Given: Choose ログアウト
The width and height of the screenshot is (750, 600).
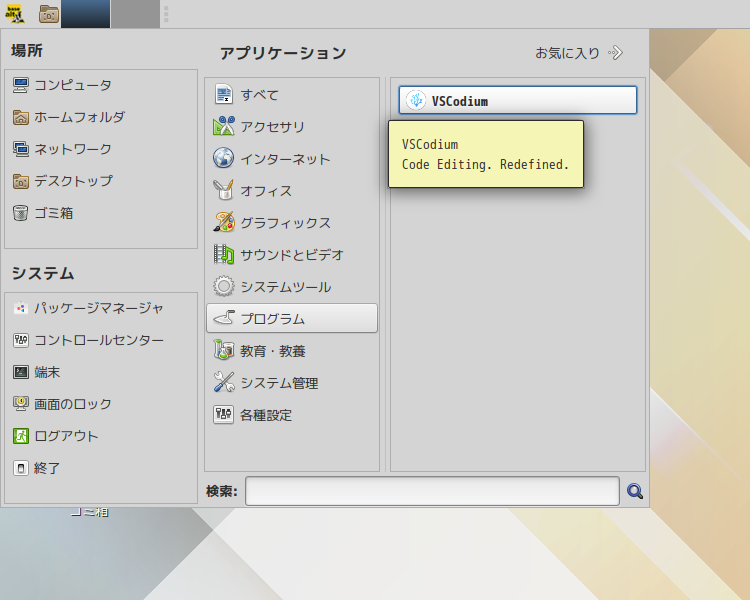Looking at the screenshot, I should tap(101, 436).
